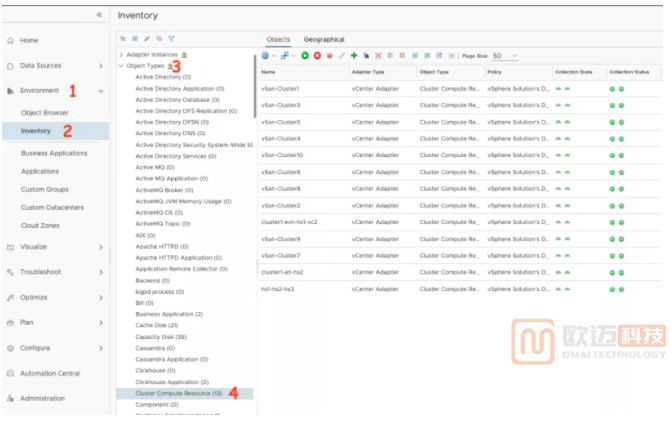The width and height of the screenshot is (669, 421).
Task: Collapse the Object Types tree node
Action: pos(121,66)
